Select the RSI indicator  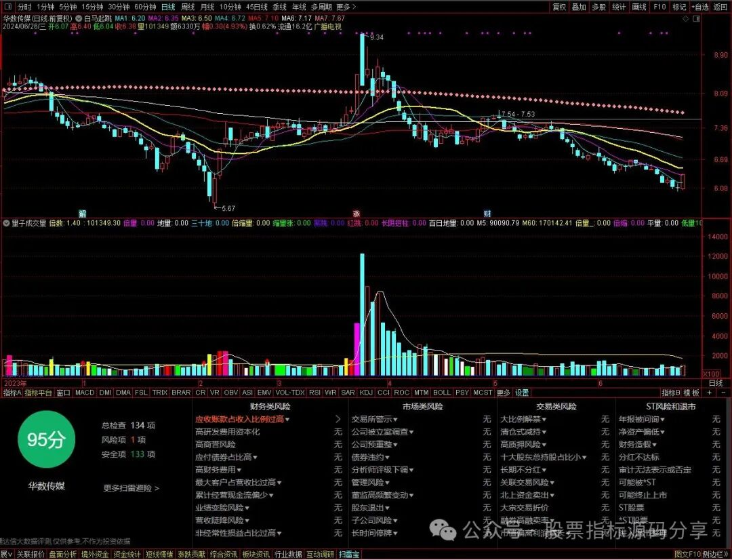click(314, 393)
